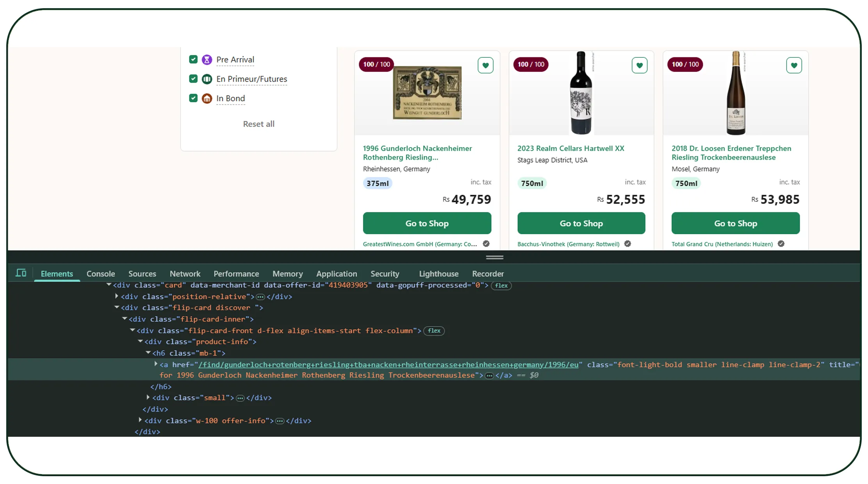Click the href link in highlighted anchor element
Screen dimensions: 868x484
click(x=389, y=365)
